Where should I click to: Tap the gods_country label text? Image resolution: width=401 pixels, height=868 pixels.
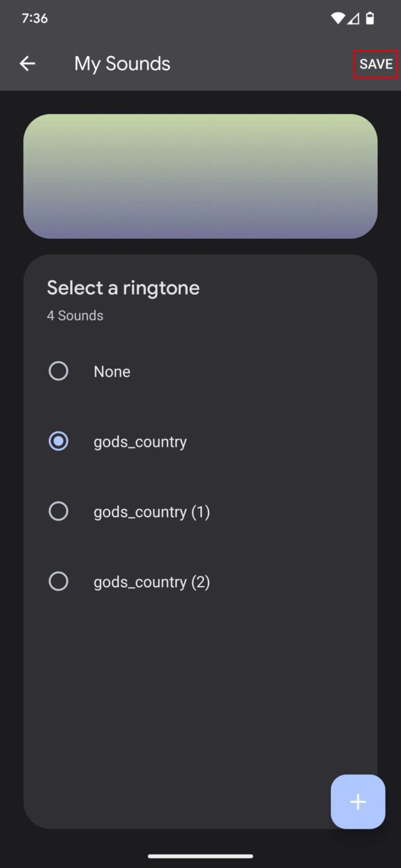click(x=139, y=441)
